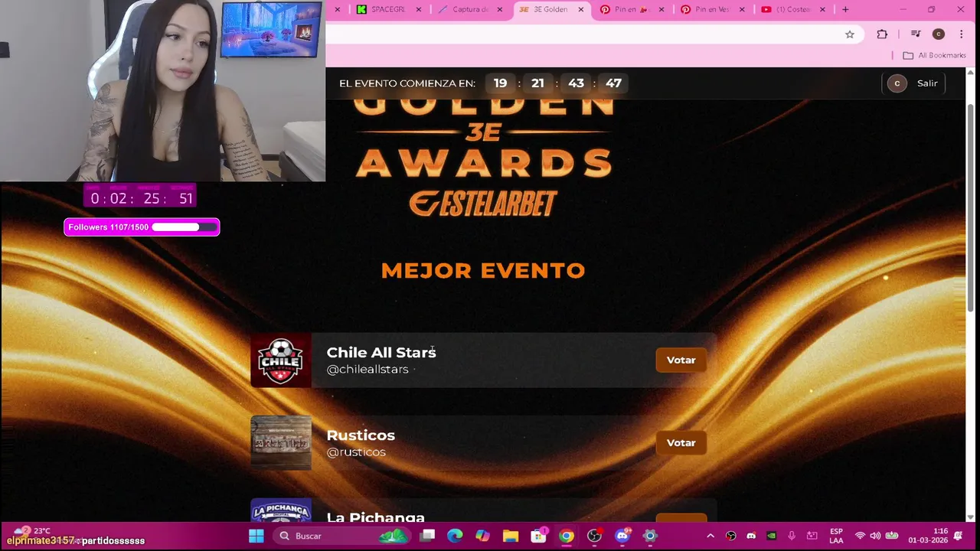Click the Salir logout button
Viewport: 980px width, 551px height.
click(x=927, y=83)
